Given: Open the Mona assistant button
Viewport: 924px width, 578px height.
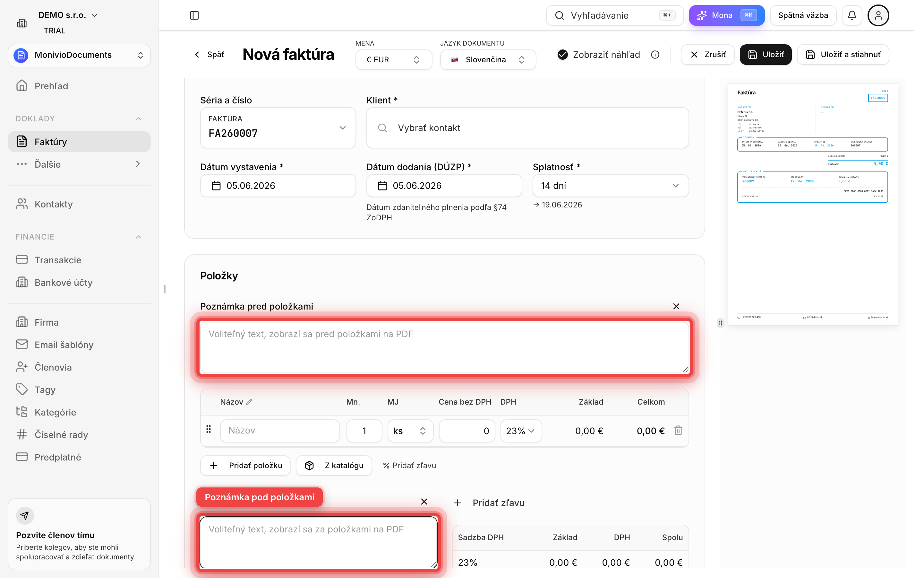Looking at the screenshot, I should [727, 15].
